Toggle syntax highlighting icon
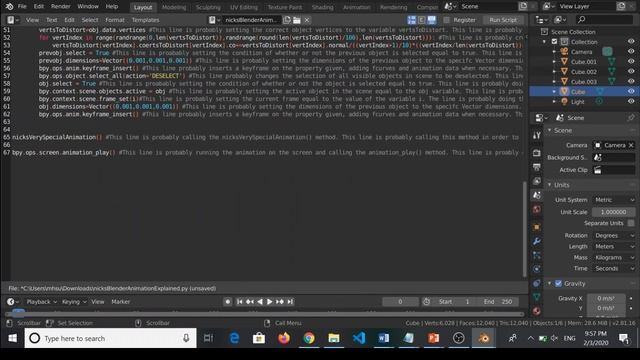This screenshot has height=360, width=640. click(x=431, y=20)
